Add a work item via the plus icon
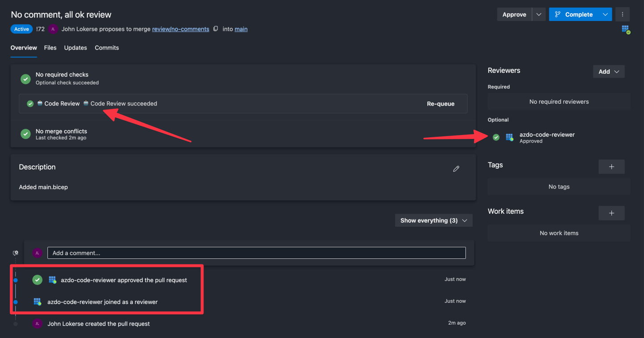 [x=611, y=213]
